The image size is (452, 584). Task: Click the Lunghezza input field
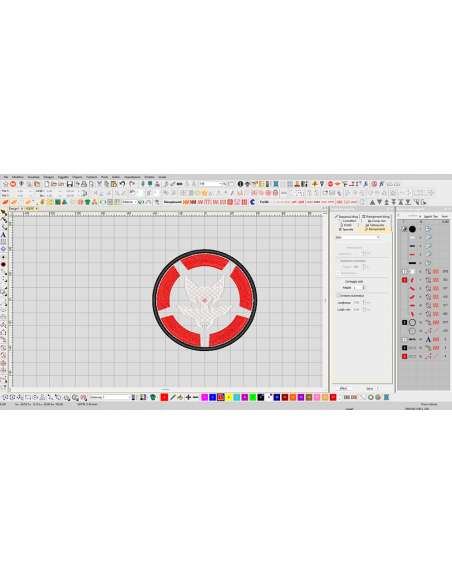(357, 303)
